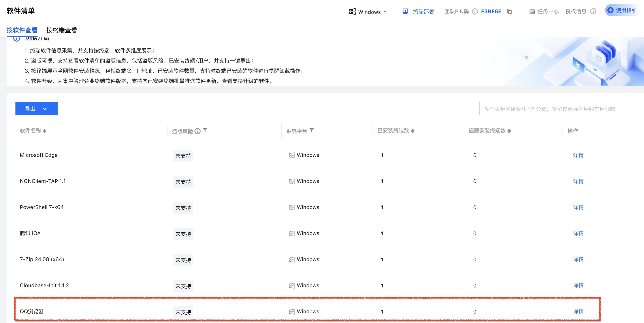Sort by 已安装终端数 column arrows
The width and height of the screenshot is (644, 323).
click(412, 131)
